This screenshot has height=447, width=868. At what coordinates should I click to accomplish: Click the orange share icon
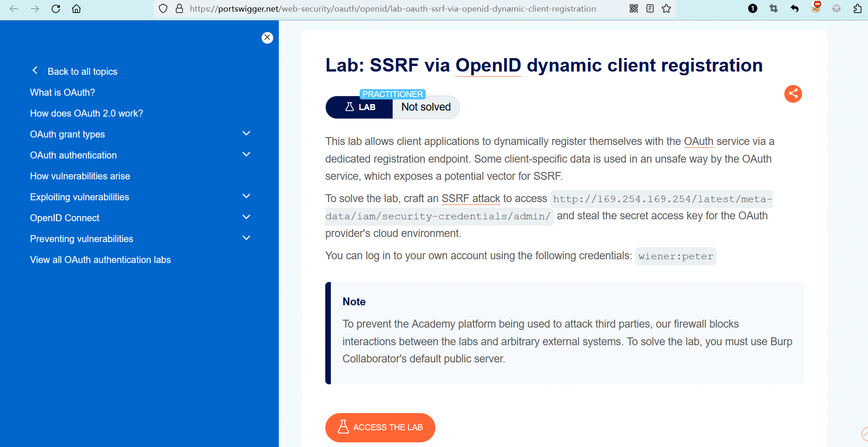coord(793,94)
